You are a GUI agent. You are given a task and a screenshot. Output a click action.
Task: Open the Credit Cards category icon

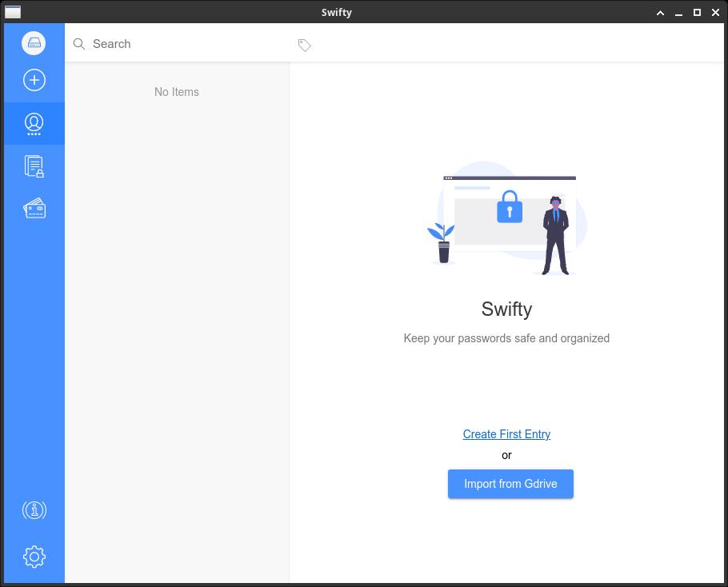(x=34, y=209)
